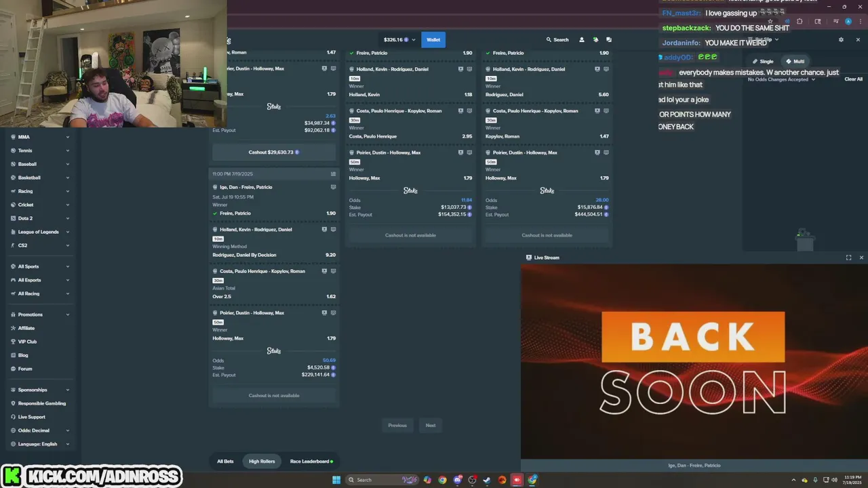Expand the Dota 2 sidebar chevron
Viewport: 868px width, 488px height.
pos(68,218)
